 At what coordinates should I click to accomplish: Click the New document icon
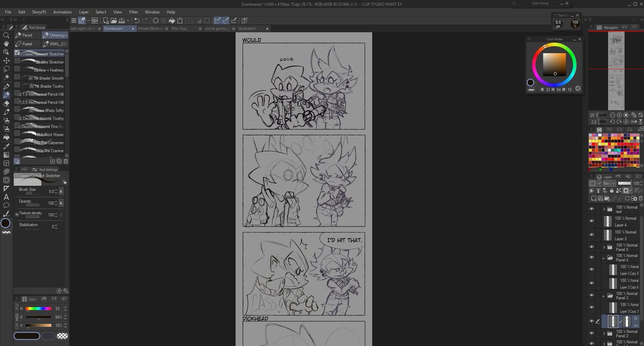click(x=106, y=20)
